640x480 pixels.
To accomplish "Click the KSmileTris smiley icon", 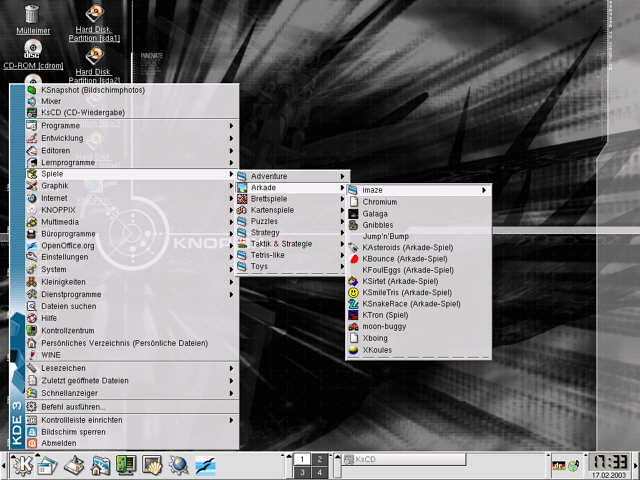I will 353,293.
